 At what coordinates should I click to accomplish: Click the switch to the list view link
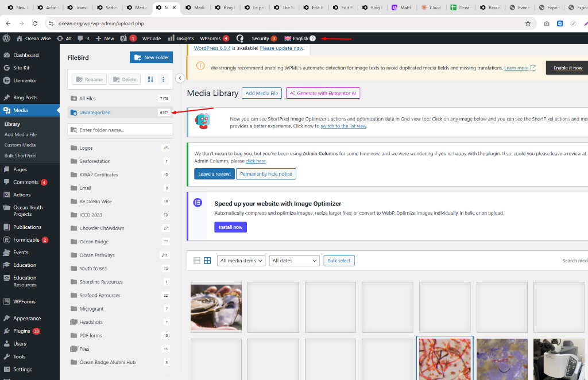click(x=343, y=126)
